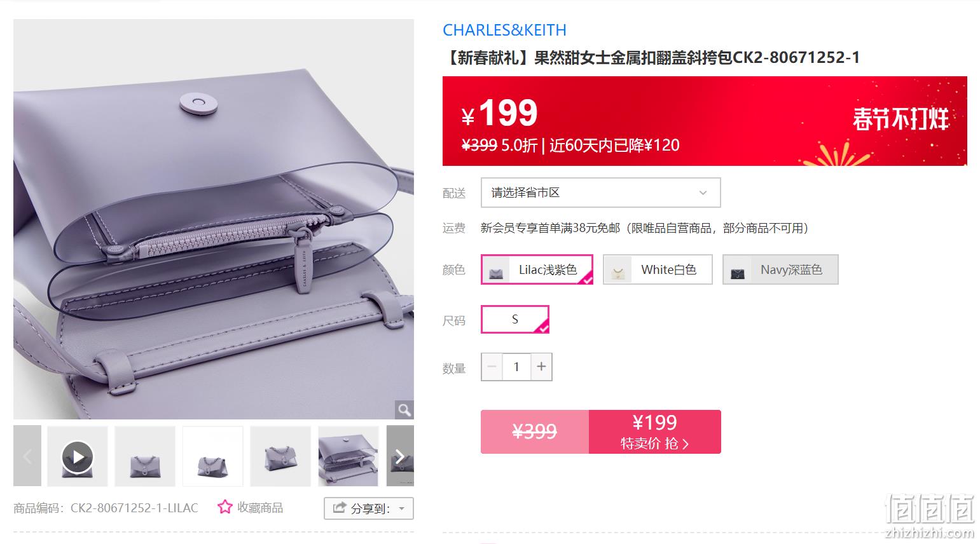This screenshot has width=980, height=544.
Task: Click the share icon next to 分享到
Action: point(340,508)
